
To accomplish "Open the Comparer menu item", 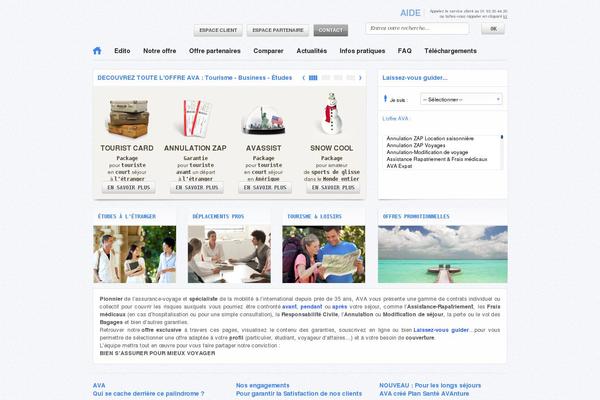I will pos(268,51).
